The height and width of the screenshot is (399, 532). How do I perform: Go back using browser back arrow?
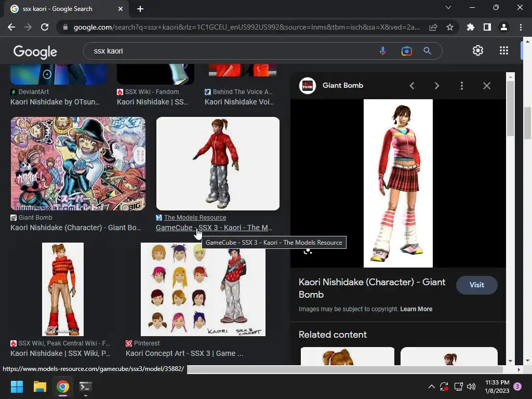pos(11,27)
